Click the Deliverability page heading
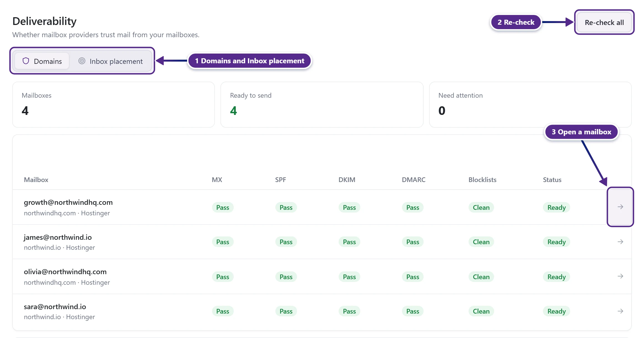This screenshot has height=338, width=644. (44, 21)
